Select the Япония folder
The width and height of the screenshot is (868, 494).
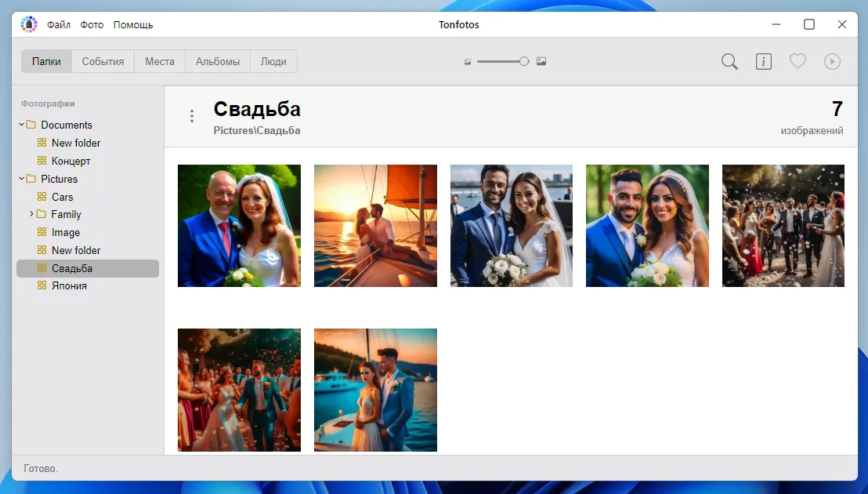[x=67, y=285]
